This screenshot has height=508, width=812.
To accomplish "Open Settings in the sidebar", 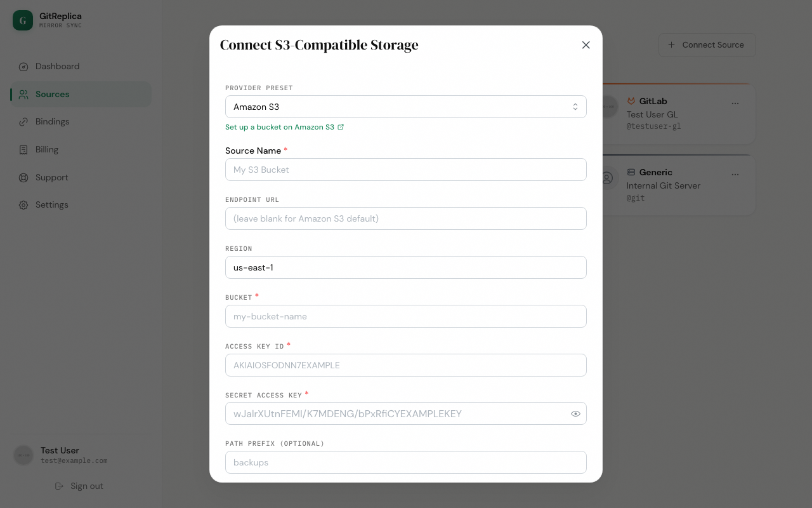I will tap(81, 205).
